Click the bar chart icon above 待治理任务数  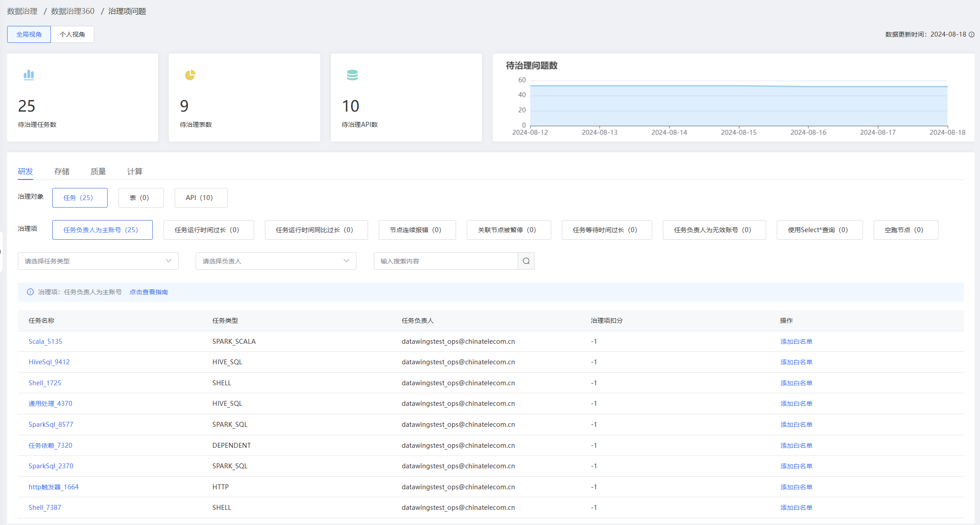(x=29, y=75)
